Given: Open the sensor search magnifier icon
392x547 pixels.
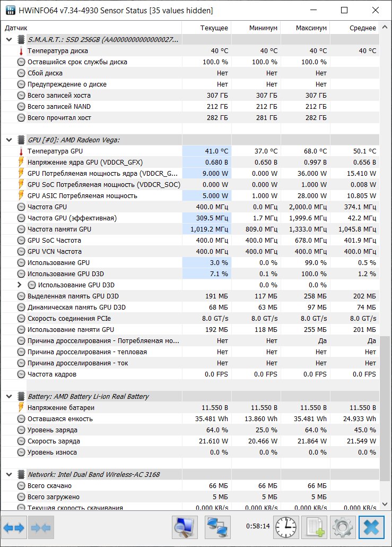Looking at the screenshot, I should coord(185,527).
